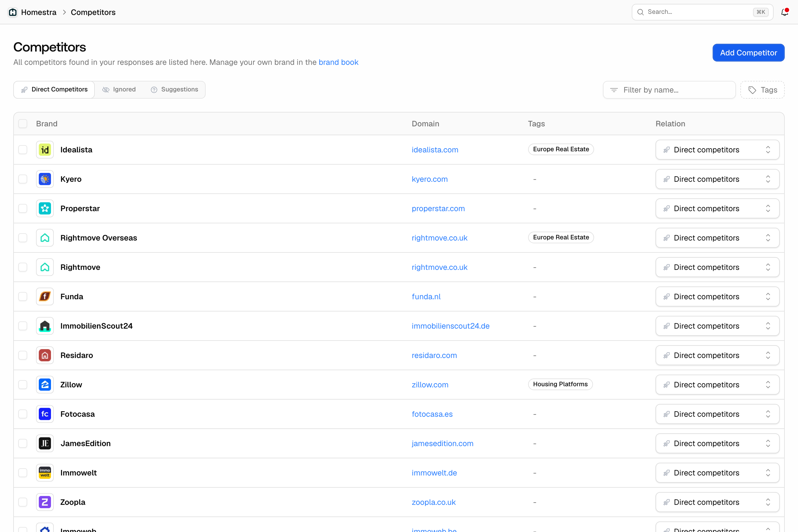The height and width of the screenshot is (532, 798).
Task: Click the Residaro brand logo
Action: click(45, 355)
